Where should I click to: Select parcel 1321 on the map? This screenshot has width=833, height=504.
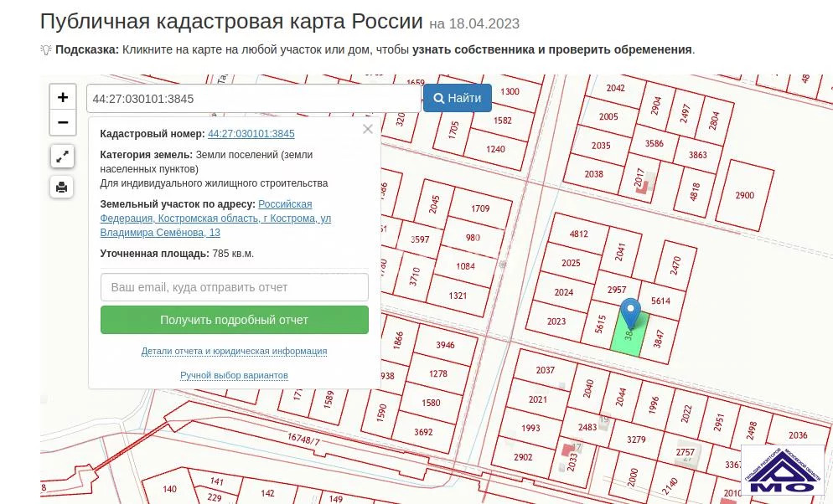pos(458,296)
